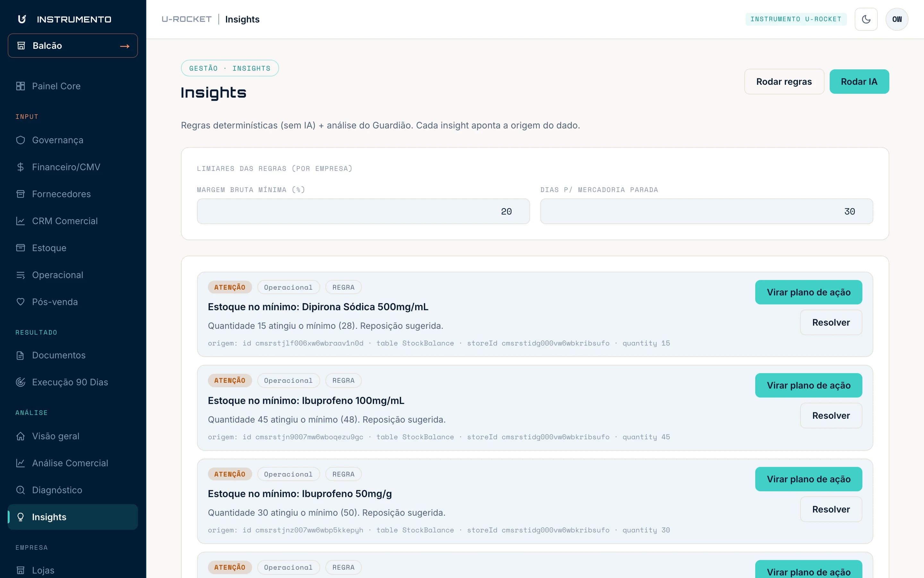Click the CRM Comercial chart icon
Image resolution: width=924 pixels, height=578 pixels.
pos(21,221)
